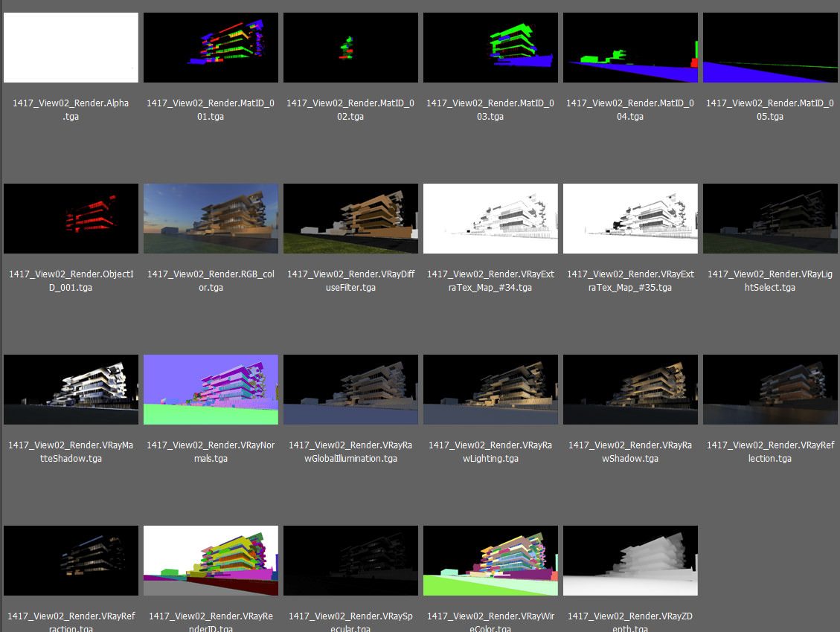Open the RGB_color.tga final render thumbnail

211,219
